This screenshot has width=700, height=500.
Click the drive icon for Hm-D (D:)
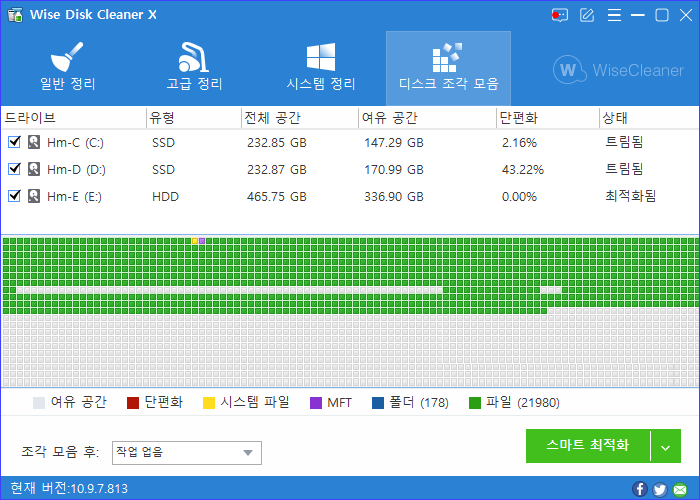click(x=34, y=169)
